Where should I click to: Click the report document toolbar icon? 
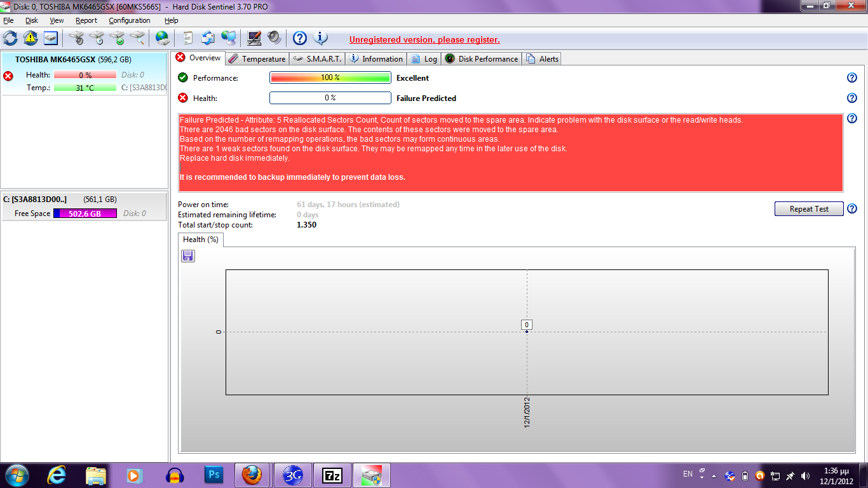(x=188, y=38)
